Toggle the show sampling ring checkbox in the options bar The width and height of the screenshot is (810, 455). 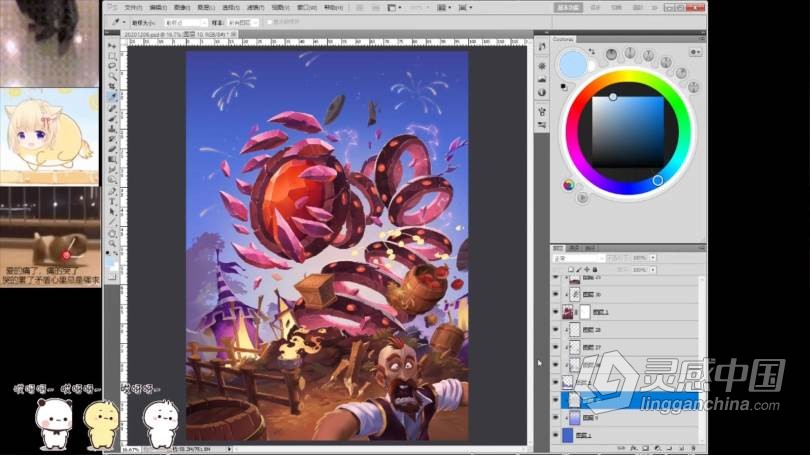coord(269,22)
